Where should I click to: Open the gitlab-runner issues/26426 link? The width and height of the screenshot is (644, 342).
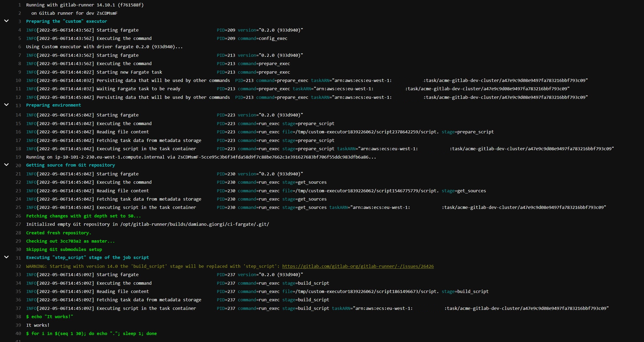click(x=358, y=266)
